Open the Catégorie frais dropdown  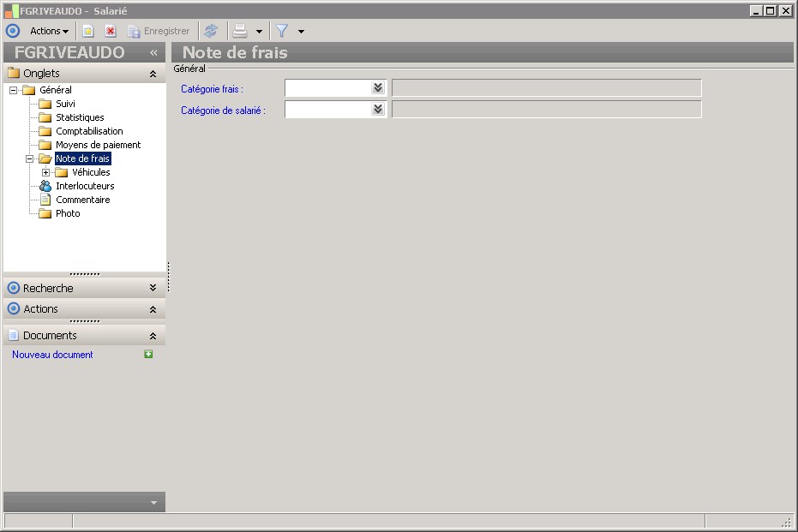click(x=378, y=88)
